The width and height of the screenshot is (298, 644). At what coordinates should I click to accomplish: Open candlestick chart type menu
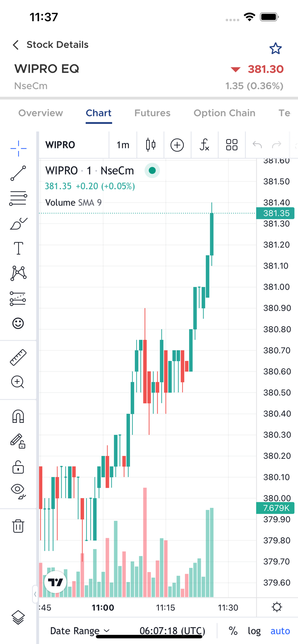[151, 145]
